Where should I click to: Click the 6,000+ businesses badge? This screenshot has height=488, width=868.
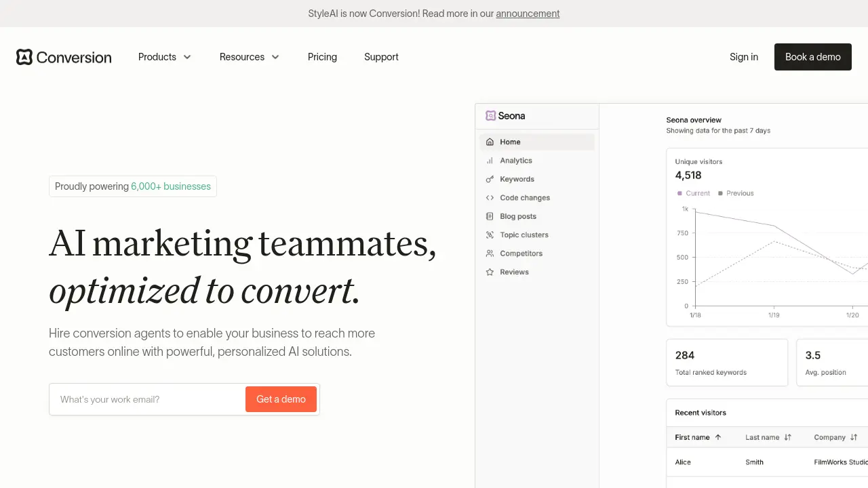pyautogui.click(x=133, y=186)
